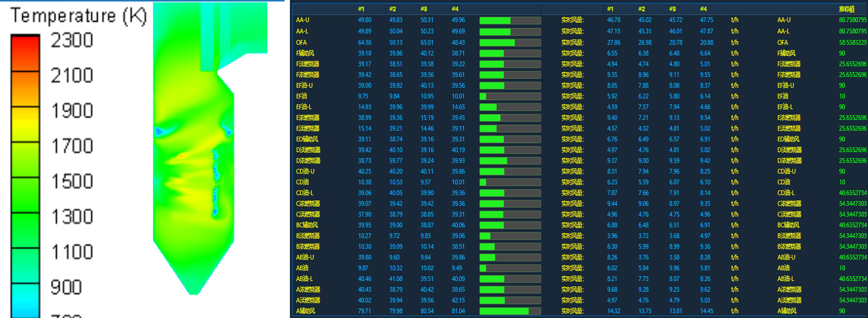Click the red 2300 K legend color band
The height and width of the screenshot is (318, 868).
point(25,53)
